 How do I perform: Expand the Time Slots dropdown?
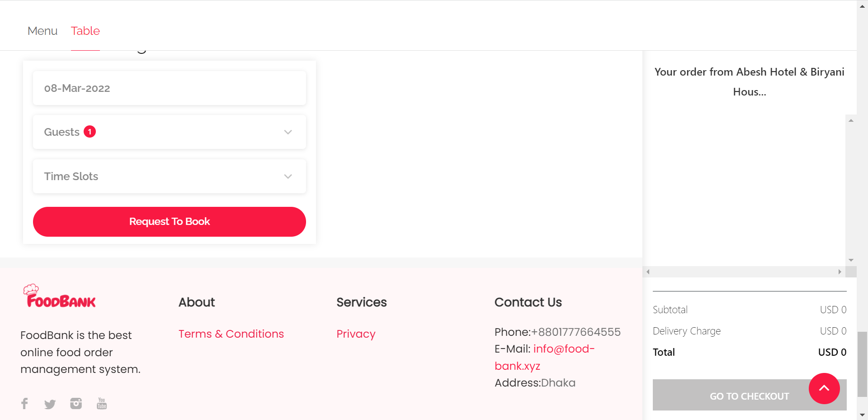point(170,177)
